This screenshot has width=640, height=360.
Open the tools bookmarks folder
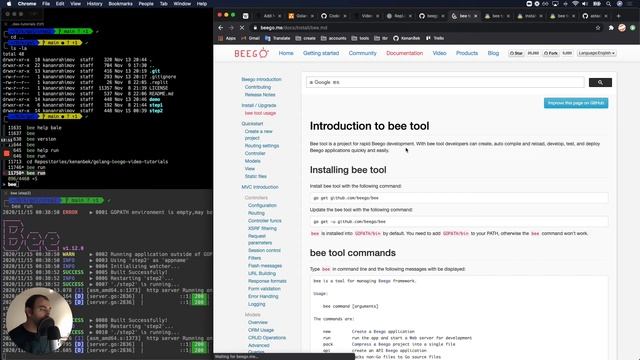tap(360, 38)
